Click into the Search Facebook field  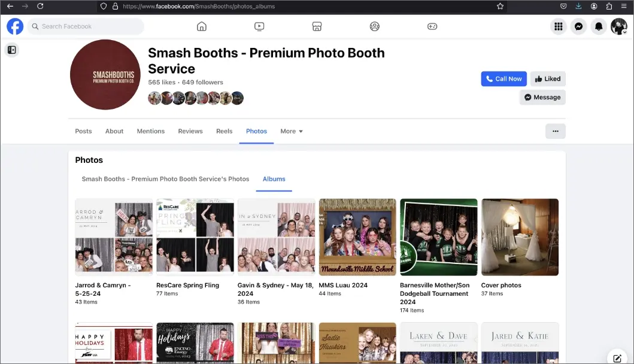[86, 26]
